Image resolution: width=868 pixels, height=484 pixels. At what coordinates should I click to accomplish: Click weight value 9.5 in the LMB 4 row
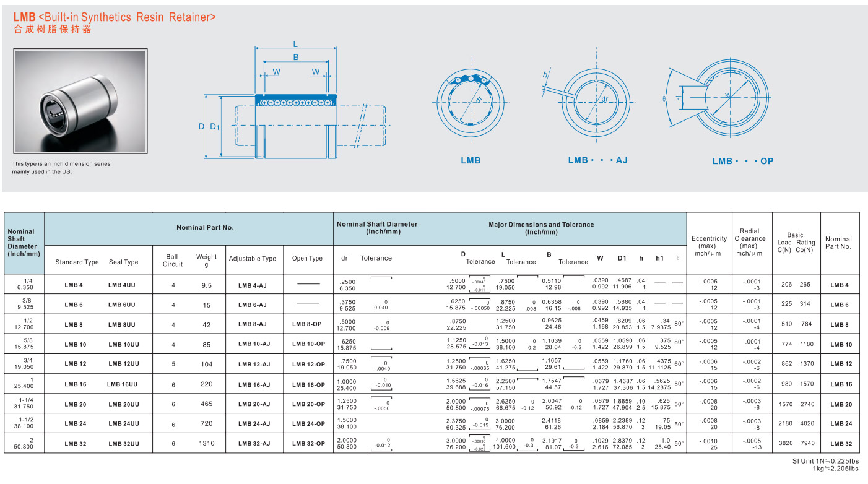click(x=207, y=285)
